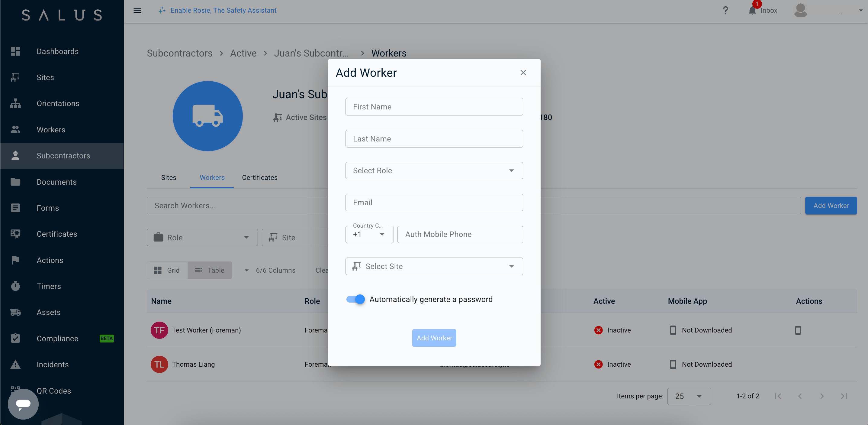Viewport: 868px width, 425px height.
Task: Open help question mark icon
Action: click(725, 10)
